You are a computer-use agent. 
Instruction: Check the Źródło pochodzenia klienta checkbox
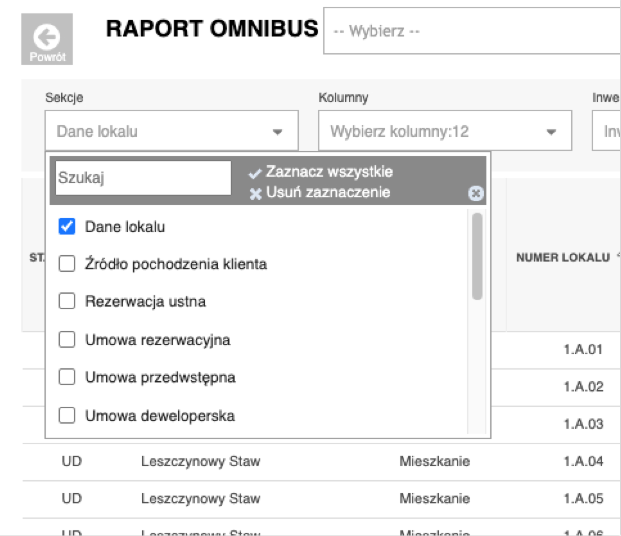pos(67,263)
